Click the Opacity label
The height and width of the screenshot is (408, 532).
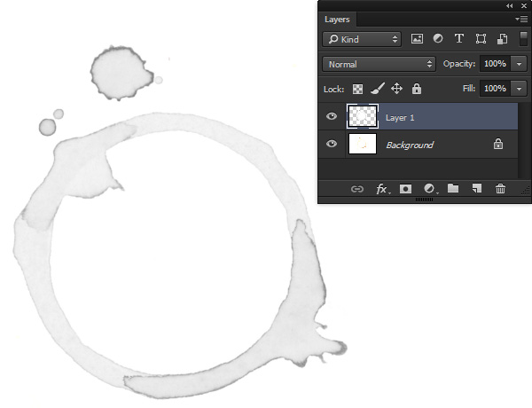[458, 64]
